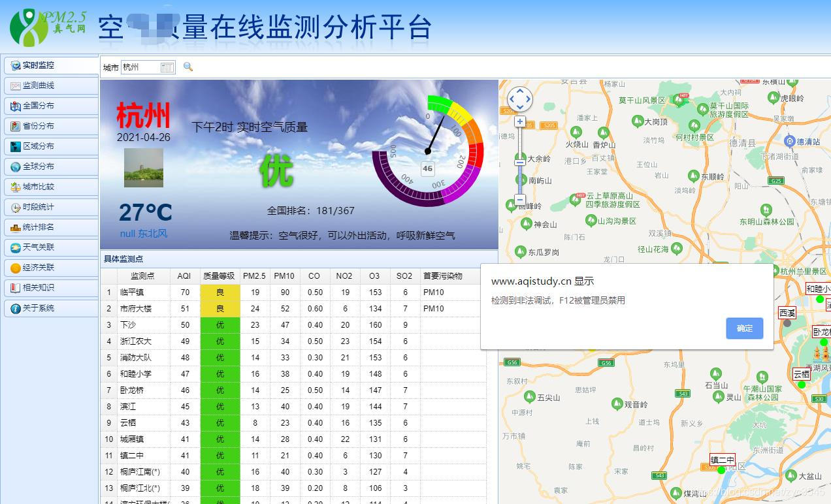Click the 优 quality cell for 下沙
This screenshot has width=831, height=504.
click(x=220, y=325)
